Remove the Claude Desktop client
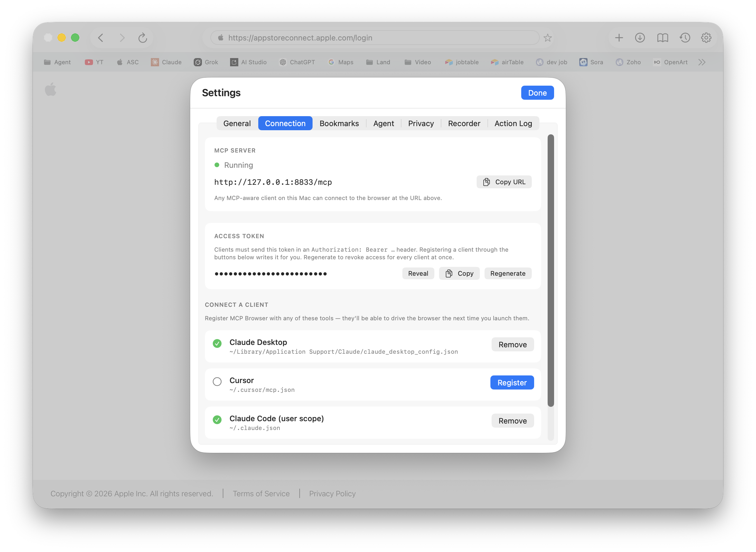756x552 pixels. coord(512,345)
